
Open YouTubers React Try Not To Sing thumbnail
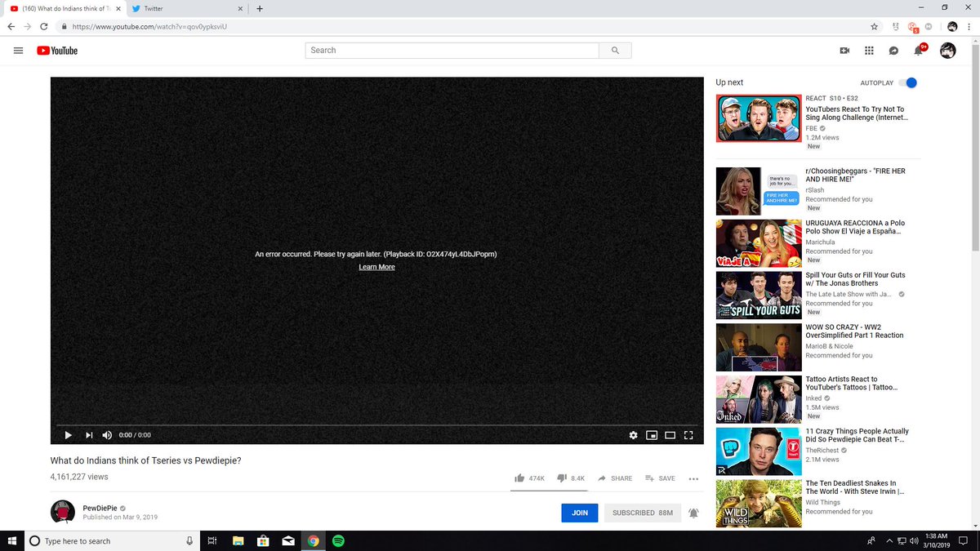tap(759, 118)
